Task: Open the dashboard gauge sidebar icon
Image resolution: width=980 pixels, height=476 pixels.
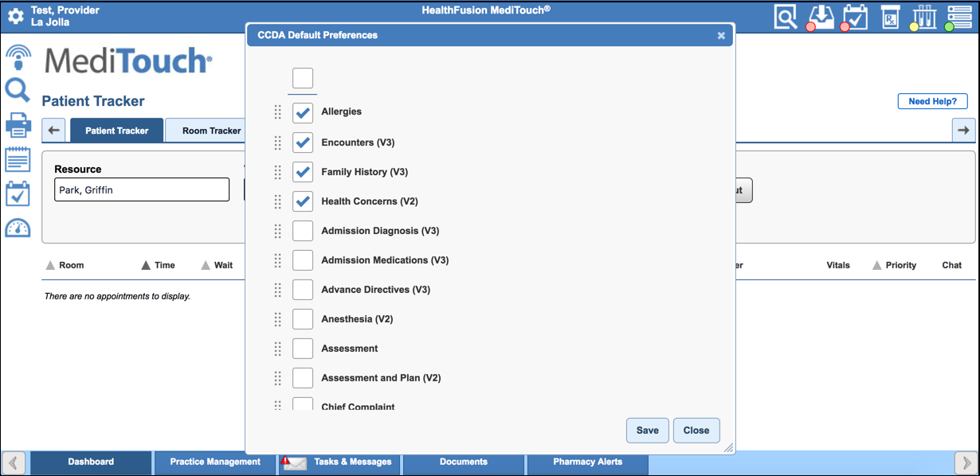Action: point(18,228)
